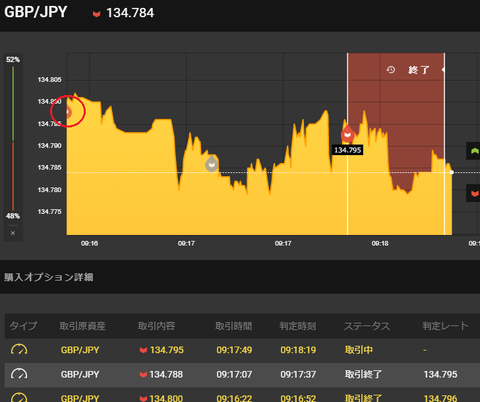The image size is (480, 402).
Task: Click GBP/JPY asset in 取引中 row
Action: tap(80, 350)
